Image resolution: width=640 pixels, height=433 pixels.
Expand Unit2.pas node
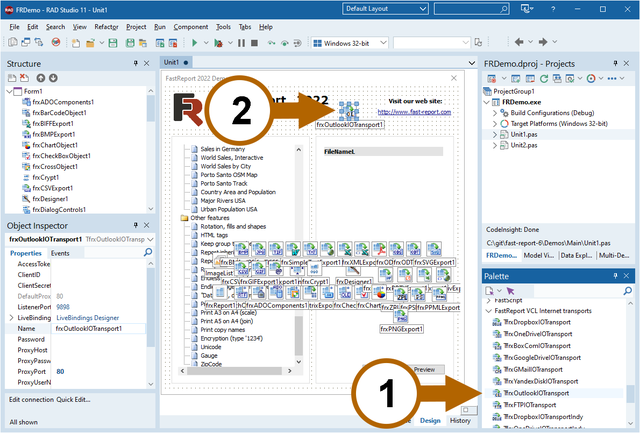494,145
